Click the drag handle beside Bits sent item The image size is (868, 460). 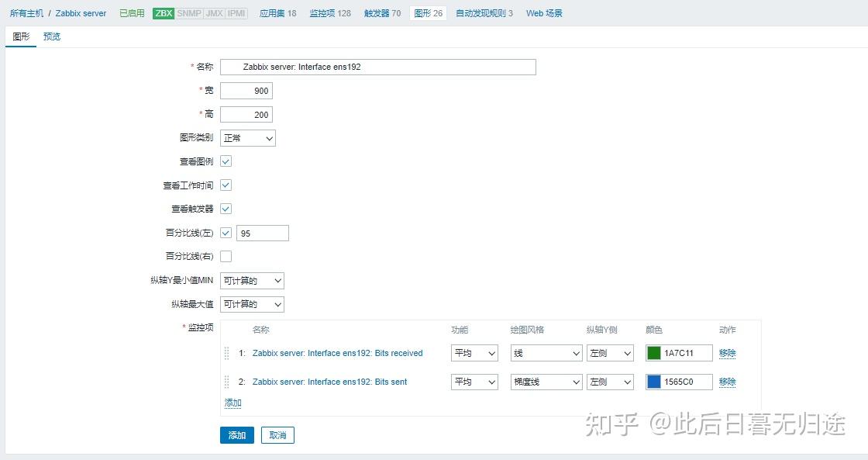(x=225, y=382)
